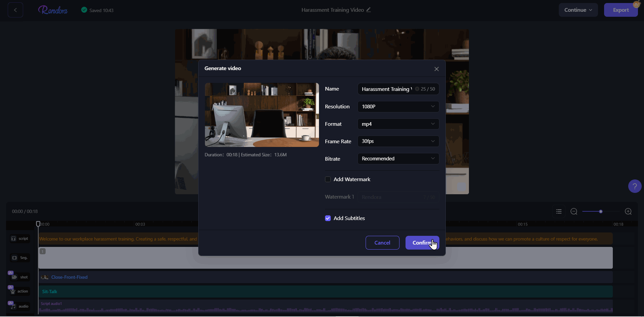Expand the Bitrate Recommended dropdown
Image resolution: width=644 pixels, height=317 pixels.
point(398,159)
